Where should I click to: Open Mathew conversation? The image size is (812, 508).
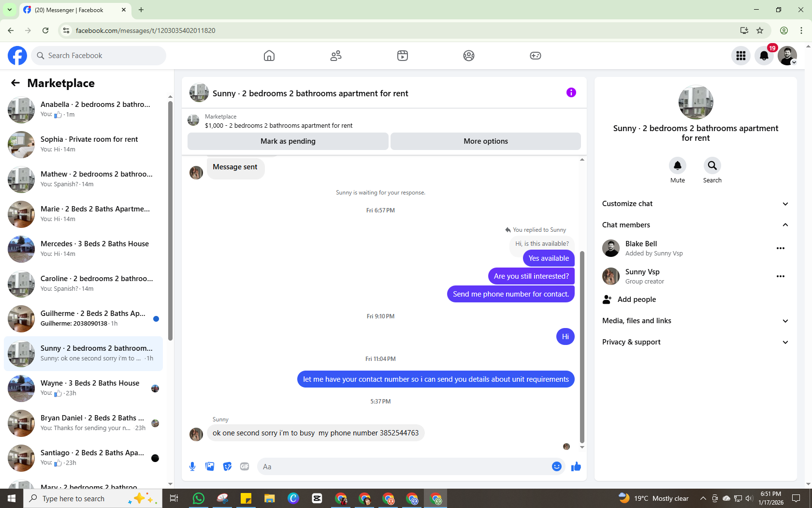[x=84, y=179]
